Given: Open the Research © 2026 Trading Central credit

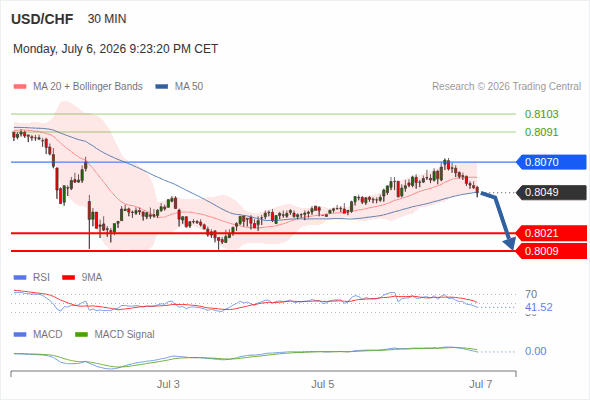Looking at the screenshot, I should (x=506, y=87).
